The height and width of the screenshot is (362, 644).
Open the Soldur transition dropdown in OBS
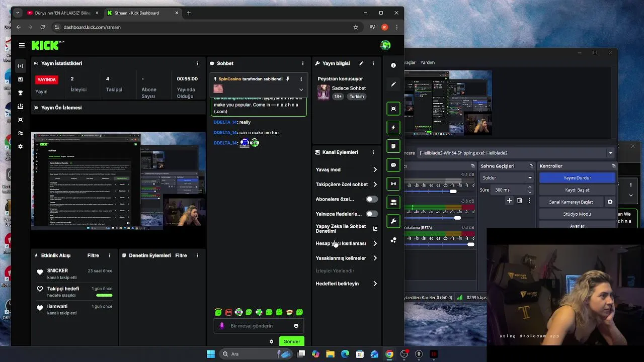506,177
